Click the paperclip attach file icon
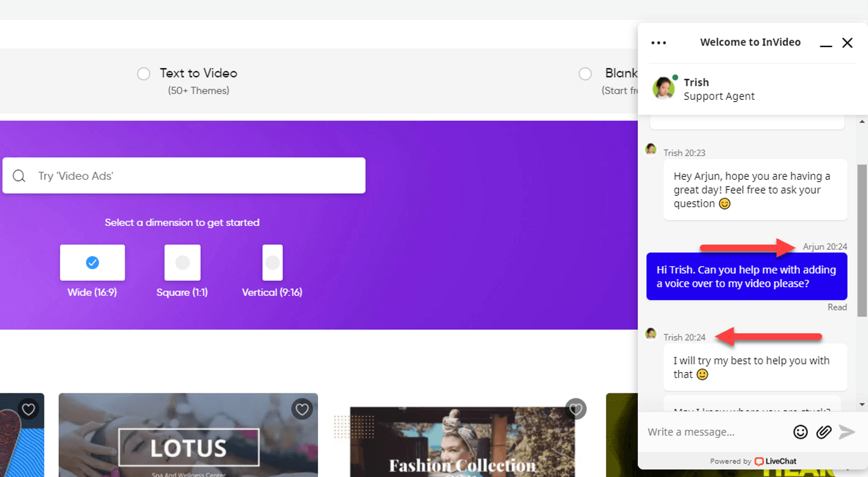The image size is (868, 477). click(823, 432)
